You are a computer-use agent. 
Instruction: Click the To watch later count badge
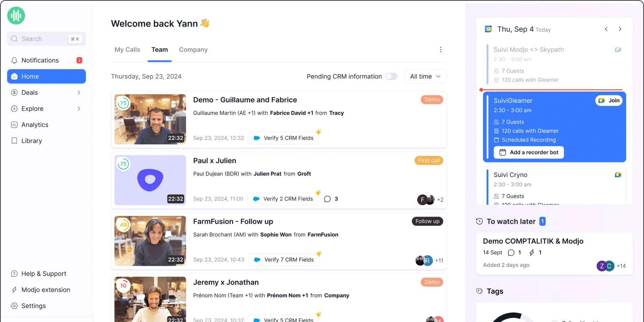542,221
